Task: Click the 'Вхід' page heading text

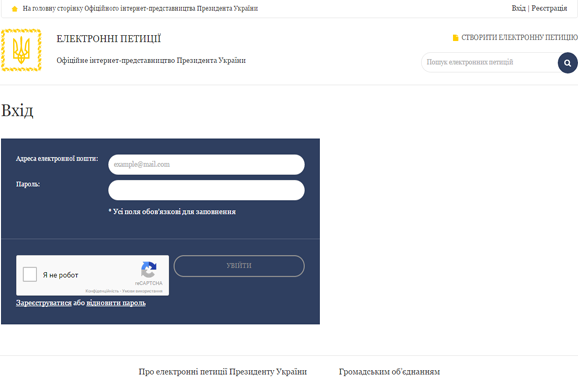Action: coord(17,110)
